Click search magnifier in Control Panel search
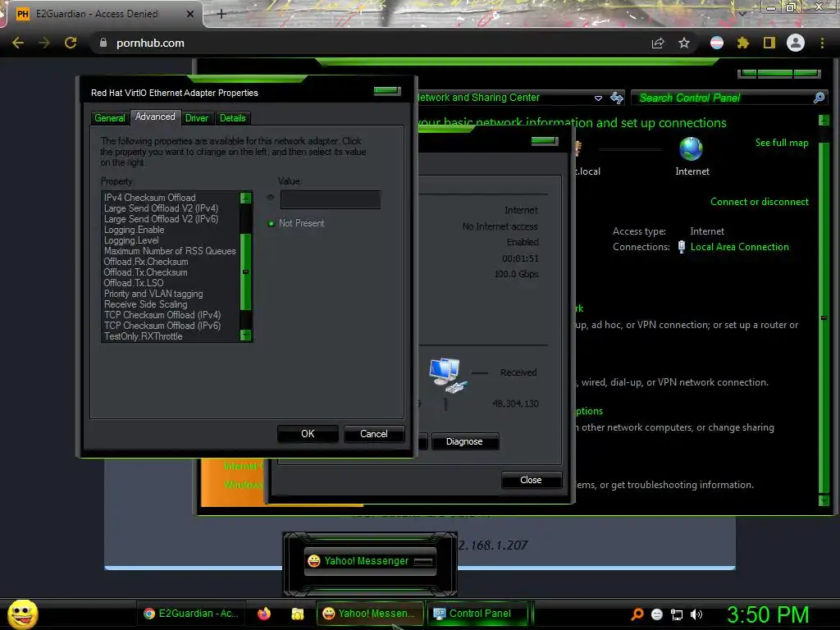This screenshot has height=630, width=840. [819, 98]
